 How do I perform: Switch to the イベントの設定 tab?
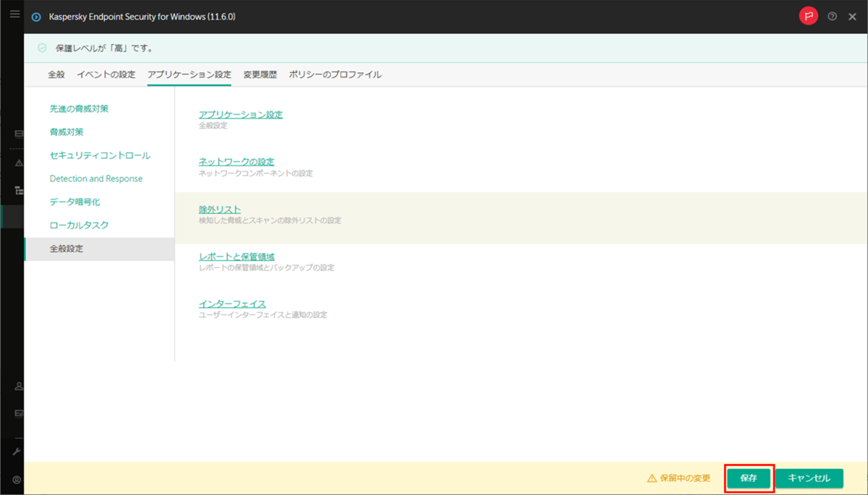(x=106, y=74)
